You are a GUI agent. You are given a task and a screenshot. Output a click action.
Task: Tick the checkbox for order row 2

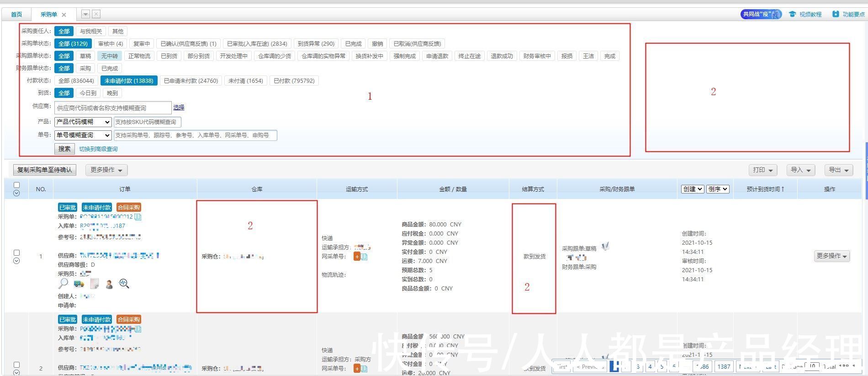(17, 365)
